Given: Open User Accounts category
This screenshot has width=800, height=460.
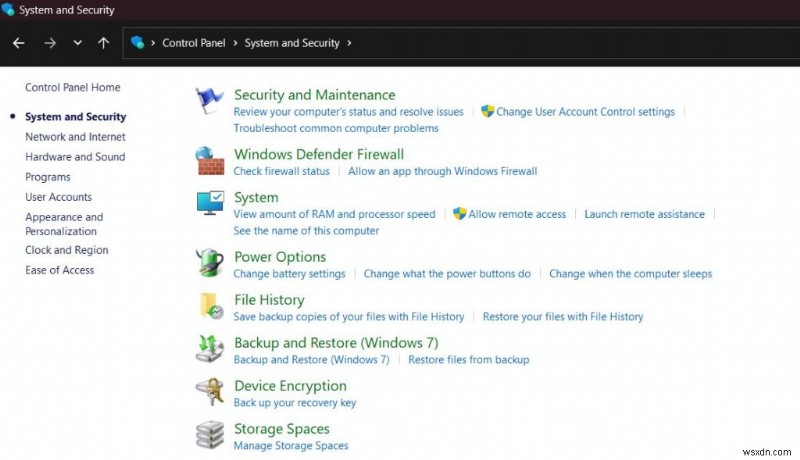Looking at the screenshot, I should pos(59,197).
